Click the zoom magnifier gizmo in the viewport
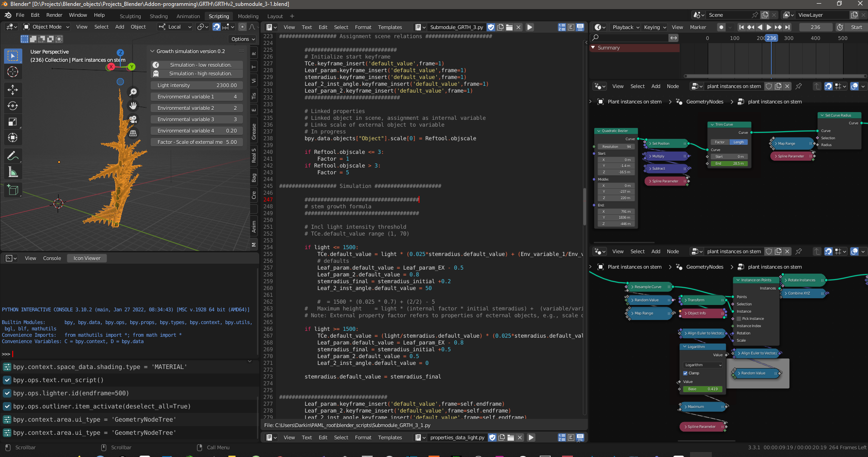868x457 pixels. [x=133, y=92]
